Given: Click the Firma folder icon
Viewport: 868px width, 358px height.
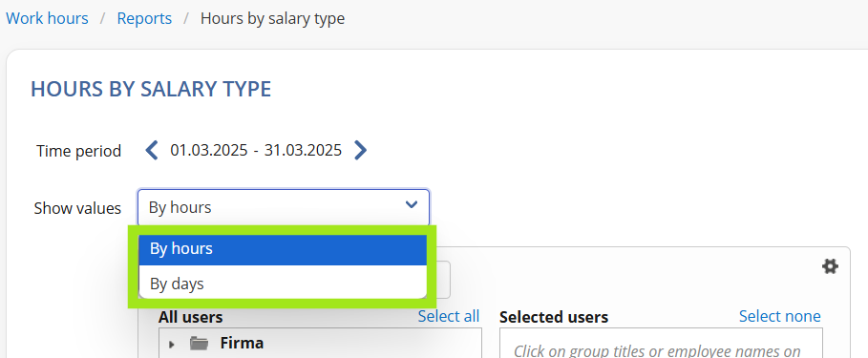Looking at the screenshot, I should [199, 343].
